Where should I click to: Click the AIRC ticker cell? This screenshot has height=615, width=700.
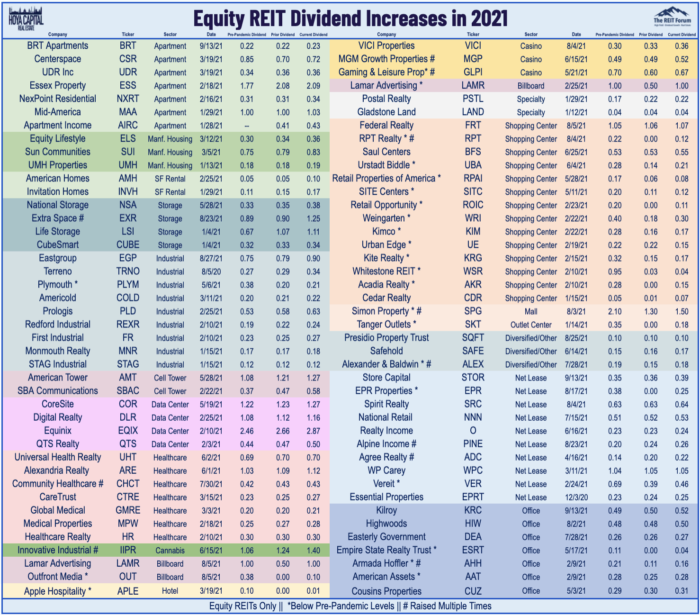(x=128, y=125)
